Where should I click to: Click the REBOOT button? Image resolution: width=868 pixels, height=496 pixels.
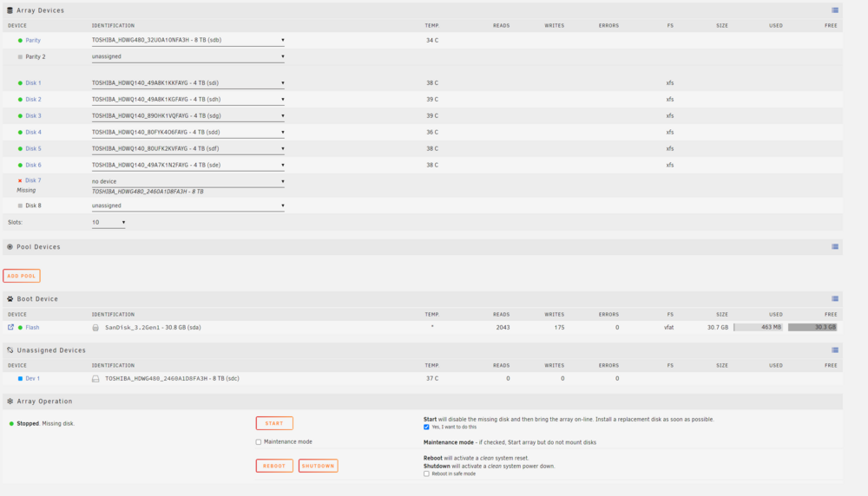pos(274,466)
